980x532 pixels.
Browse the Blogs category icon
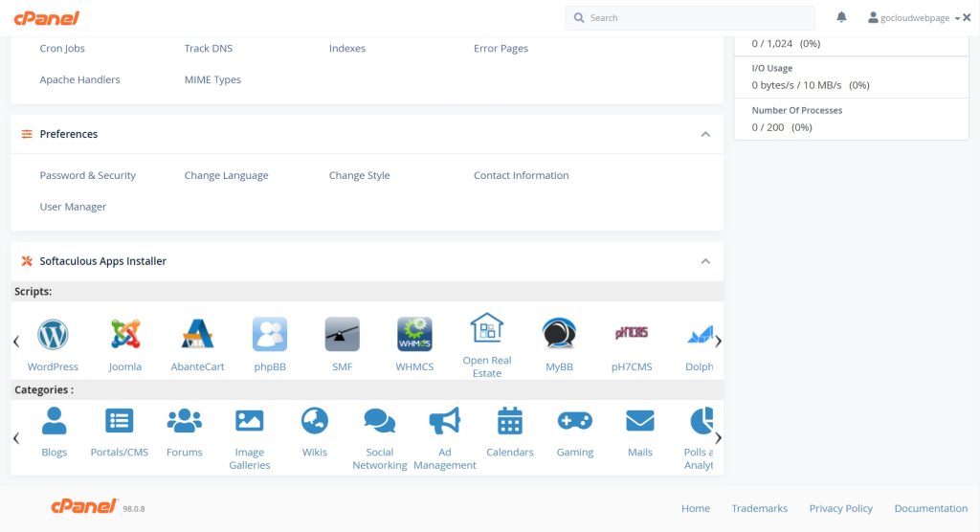(x=55, y=421)
